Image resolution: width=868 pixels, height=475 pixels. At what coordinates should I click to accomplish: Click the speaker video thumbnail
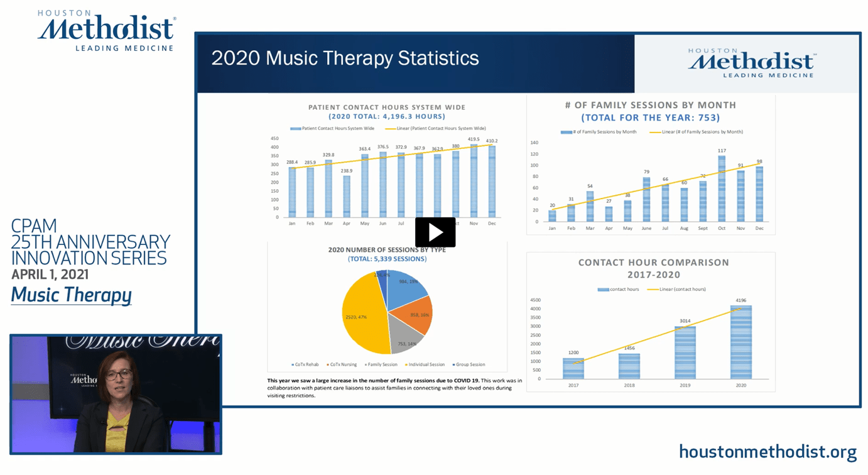pyautogui.click(x=116, y=394)
